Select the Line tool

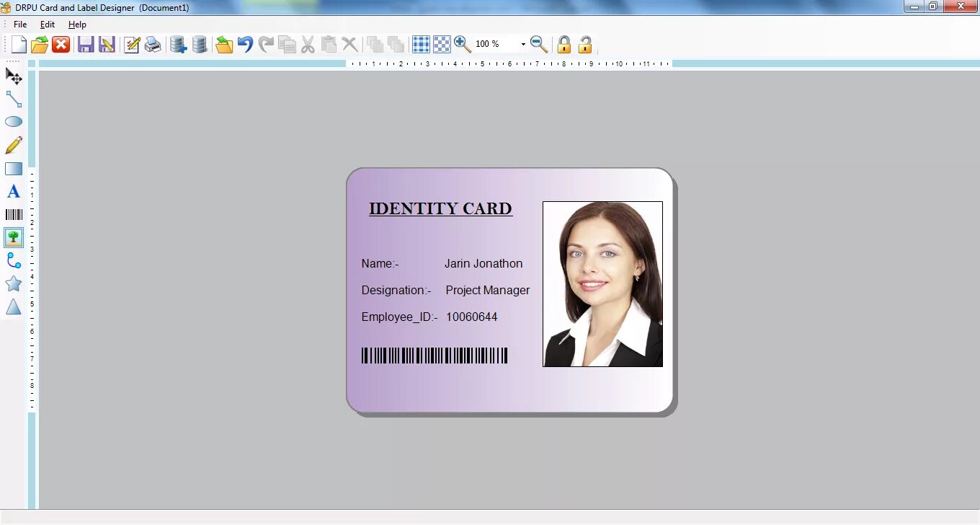coord(13,100)
